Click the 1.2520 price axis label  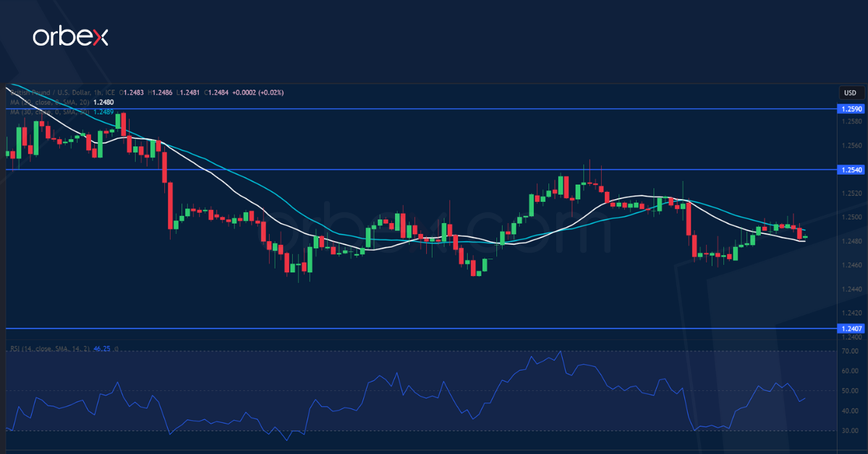point(851,193)
